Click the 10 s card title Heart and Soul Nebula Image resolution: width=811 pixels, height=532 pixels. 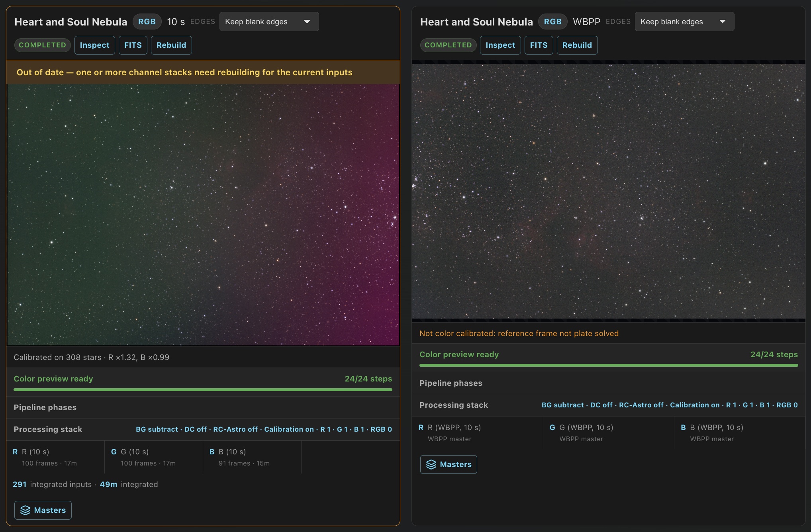71,22
